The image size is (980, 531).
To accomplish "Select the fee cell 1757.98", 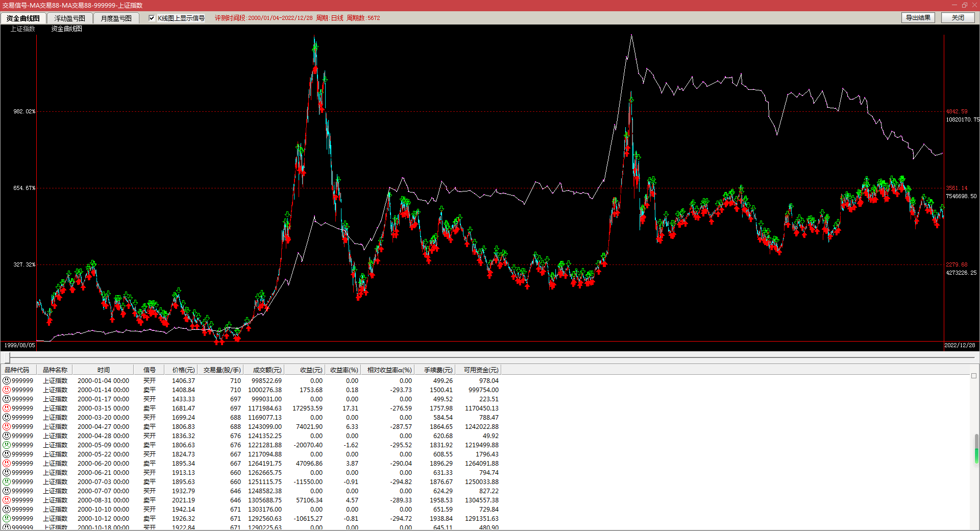I will [441, 408].
